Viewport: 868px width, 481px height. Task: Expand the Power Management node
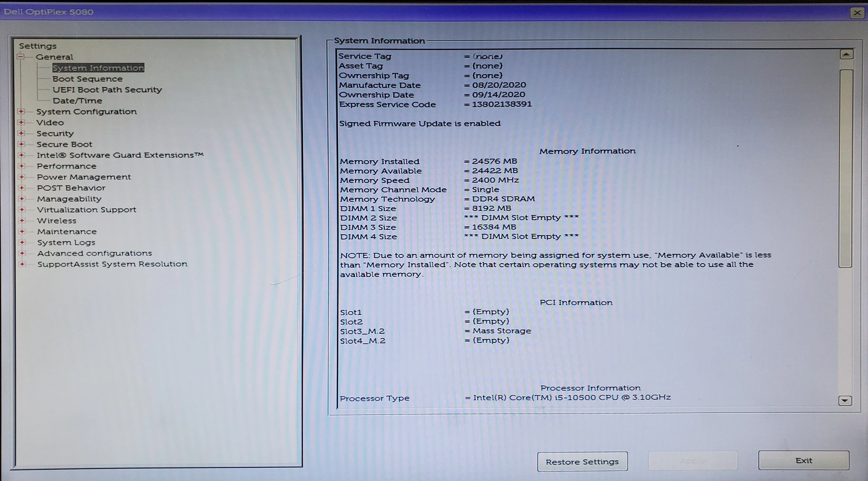[x=22, y=177]
